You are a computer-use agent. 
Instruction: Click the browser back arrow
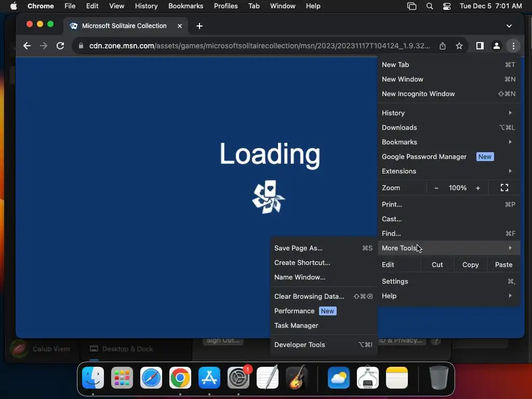(x=27, y=46)
